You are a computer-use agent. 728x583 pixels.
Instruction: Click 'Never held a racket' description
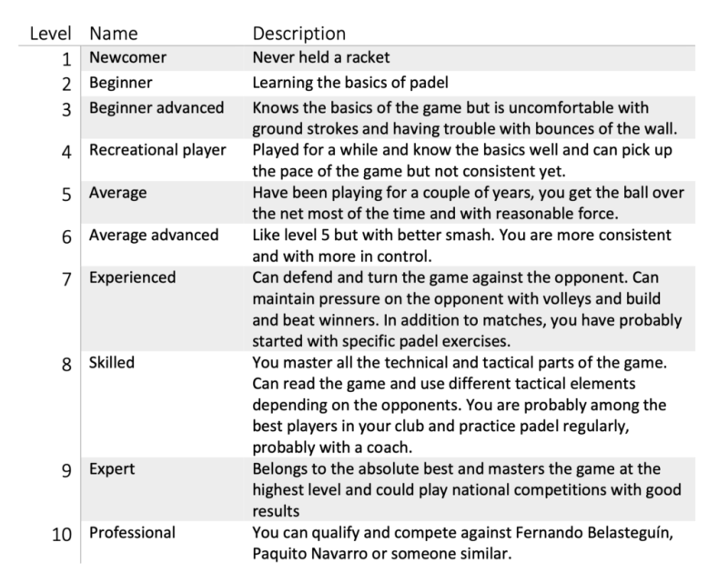pos(321,57)
